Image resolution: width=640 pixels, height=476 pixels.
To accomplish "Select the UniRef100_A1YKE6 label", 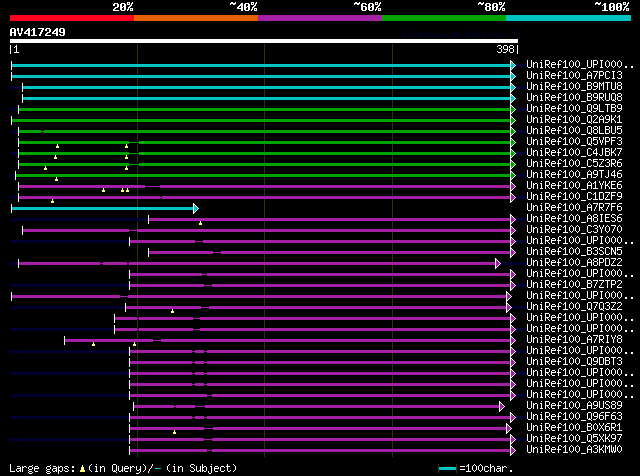I will point(574,186).
